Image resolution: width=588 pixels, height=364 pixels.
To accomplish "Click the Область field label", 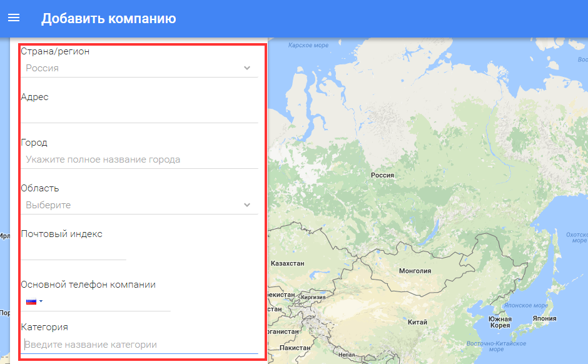I will point(40,188).
